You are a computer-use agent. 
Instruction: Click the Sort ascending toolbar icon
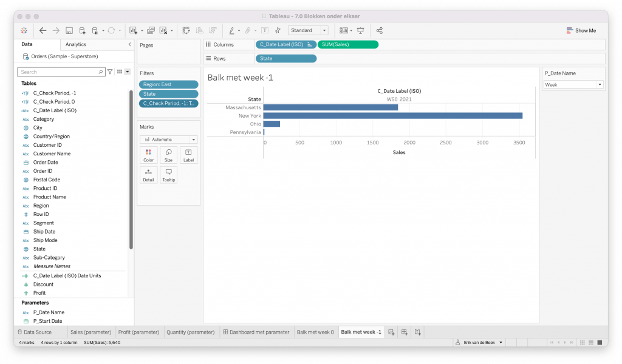199,30
